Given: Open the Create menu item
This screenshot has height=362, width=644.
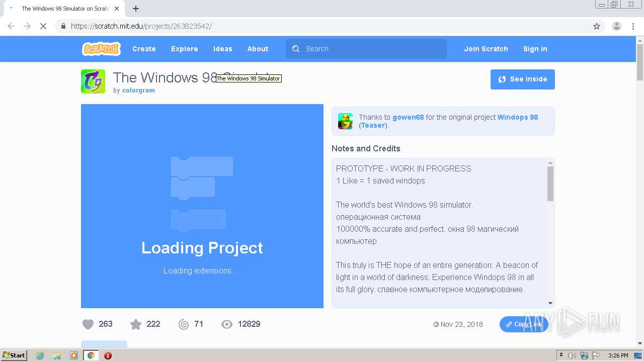Looking at the screenshot, I should (x=144, y=49).
